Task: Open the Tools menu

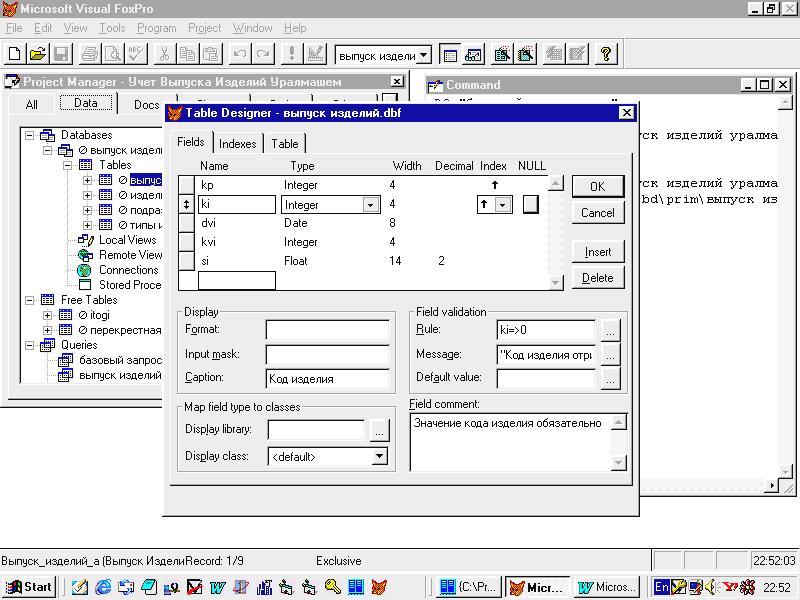Action: coord(112,28)
